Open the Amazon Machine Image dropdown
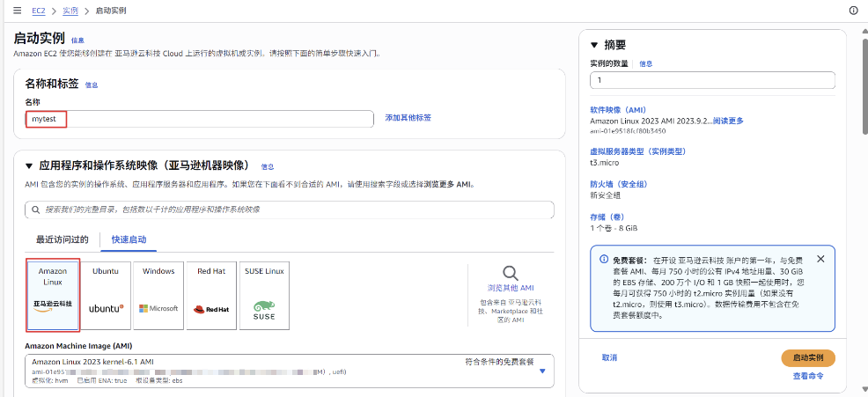This screenshot has width=868, height=397. pos(289,371)
